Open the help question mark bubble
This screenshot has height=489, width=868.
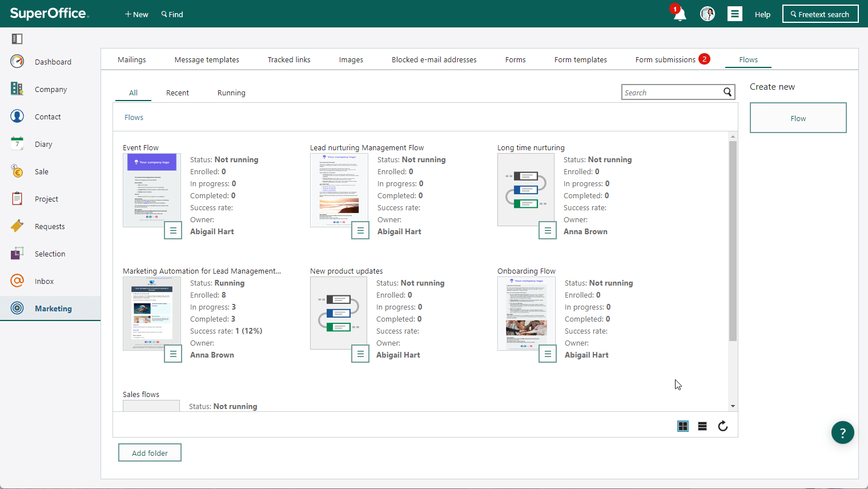843,432
